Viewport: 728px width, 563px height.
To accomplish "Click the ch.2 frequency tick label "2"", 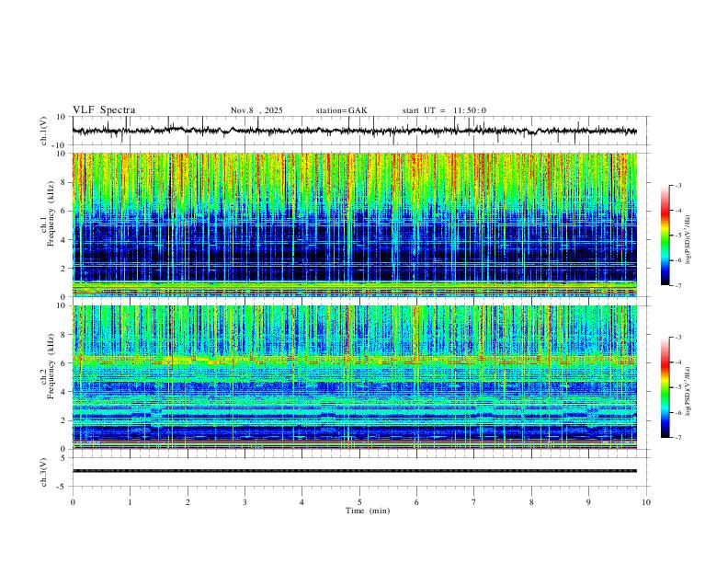I will click(63, 420).
